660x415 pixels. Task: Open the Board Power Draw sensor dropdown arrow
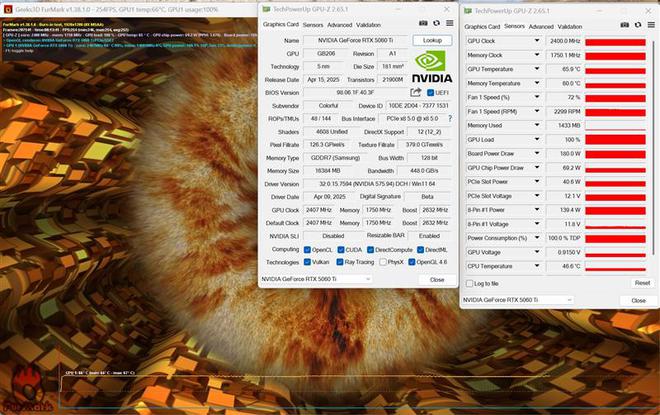coord(537,153)
